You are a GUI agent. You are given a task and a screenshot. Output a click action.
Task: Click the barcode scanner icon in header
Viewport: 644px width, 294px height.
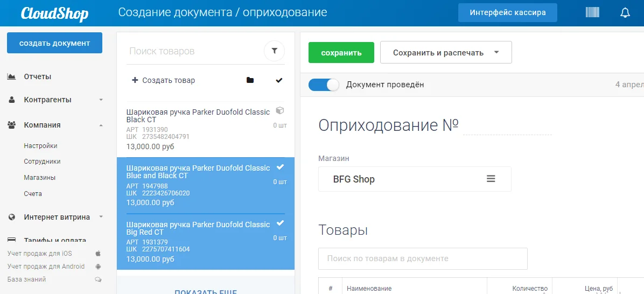[x=592, y=12]
